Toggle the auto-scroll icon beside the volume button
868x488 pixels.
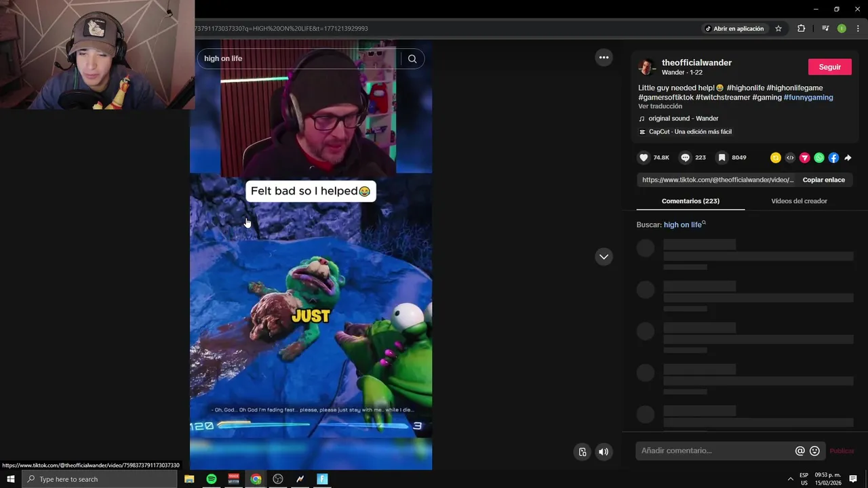[x=583, y=452]
